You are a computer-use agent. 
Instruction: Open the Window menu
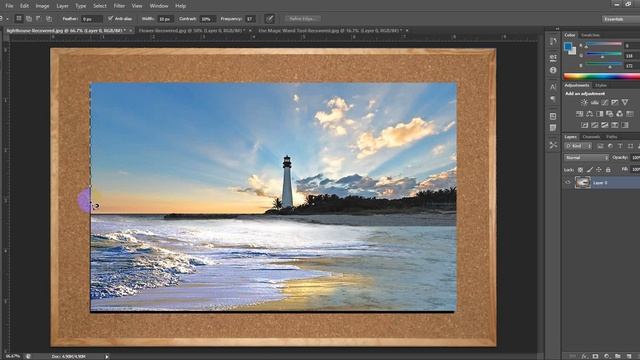pos(159,6)
